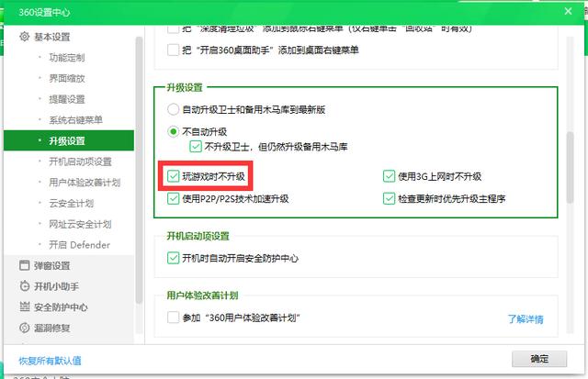588x379 pixels.
Task: Open the 了解详情 link
Action: click(526, 319)
